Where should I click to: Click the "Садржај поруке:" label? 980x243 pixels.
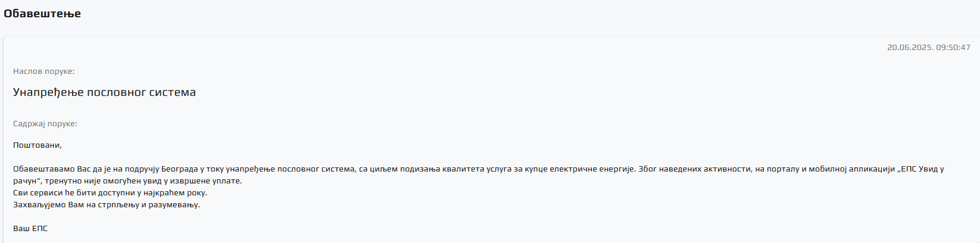[45, 124]
